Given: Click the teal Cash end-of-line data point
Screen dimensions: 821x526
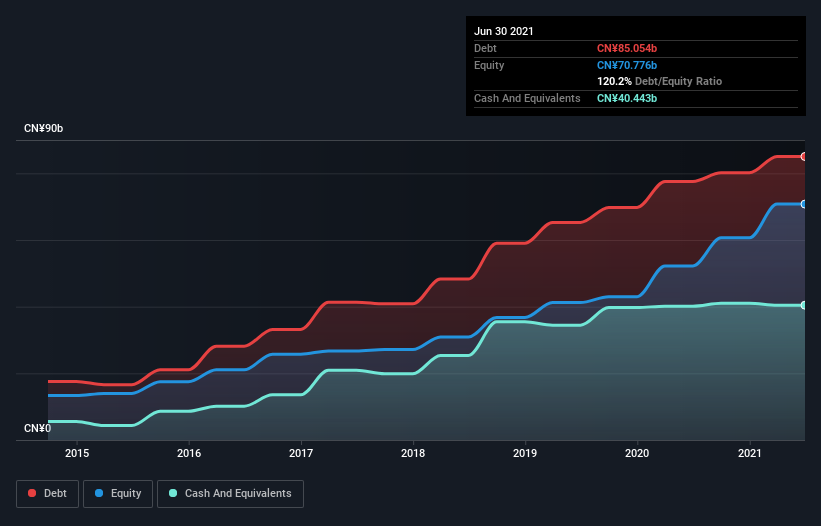Looking at the screenshot, I should click(804, 305).
